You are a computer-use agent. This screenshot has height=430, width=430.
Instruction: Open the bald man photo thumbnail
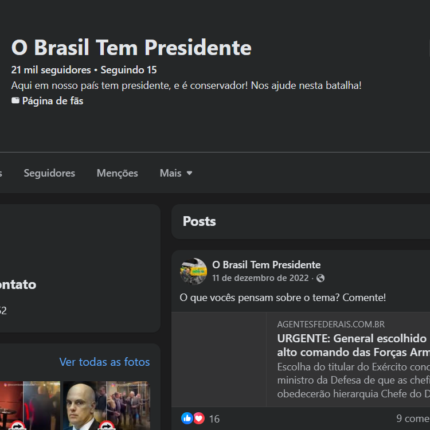coord(107,405)
